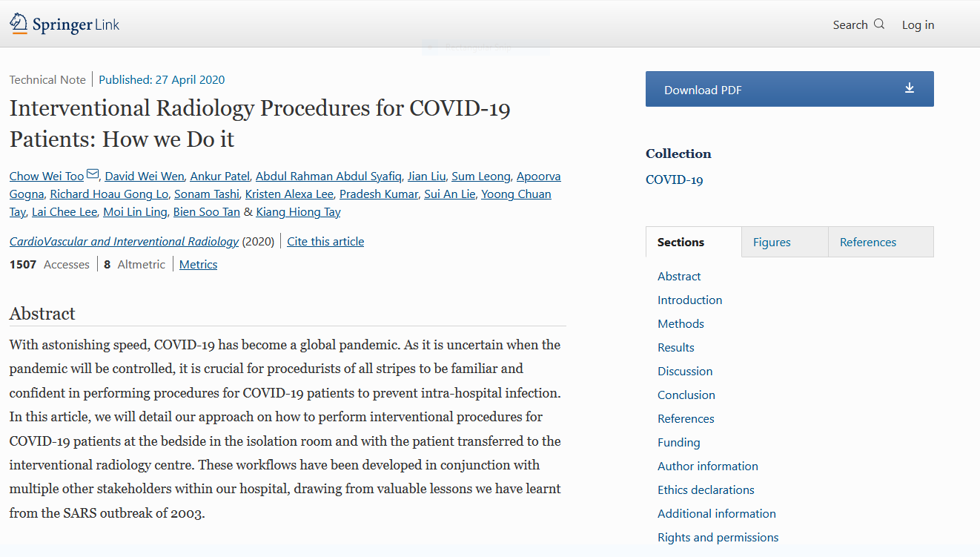Click the email envelope icon beside Chow Wei Too
The width and height of the screenshot is (980, 557).
coord(93,174)
